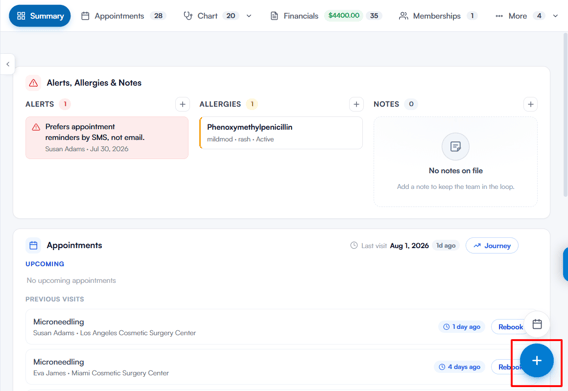Click the Notes count badge 0

[411, 104]
